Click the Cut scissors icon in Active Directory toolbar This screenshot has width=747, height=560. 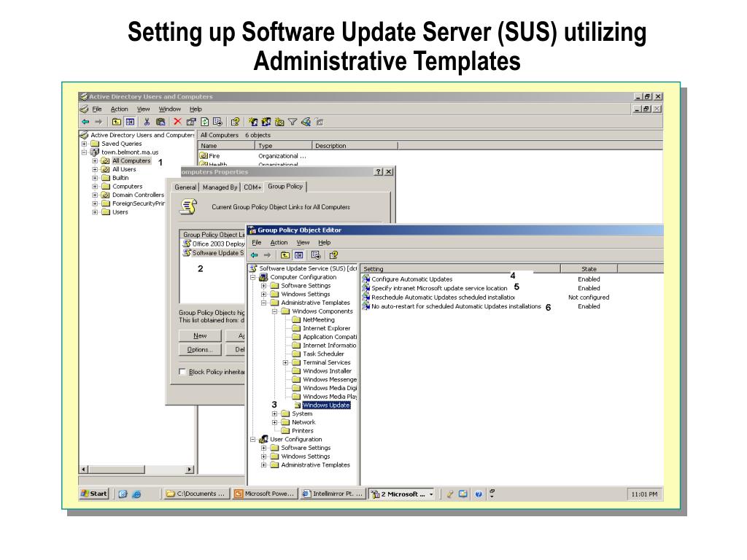147,122
